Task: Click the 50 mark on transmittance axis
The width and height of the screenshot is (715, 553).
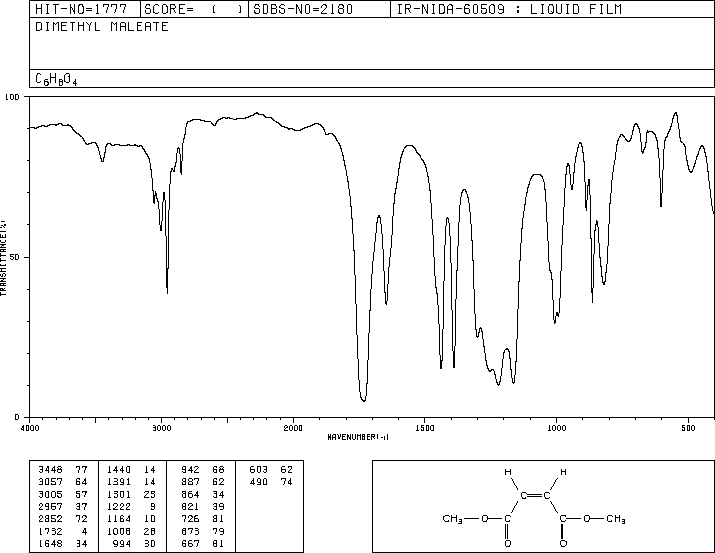Action: click(x=15, y=257)
